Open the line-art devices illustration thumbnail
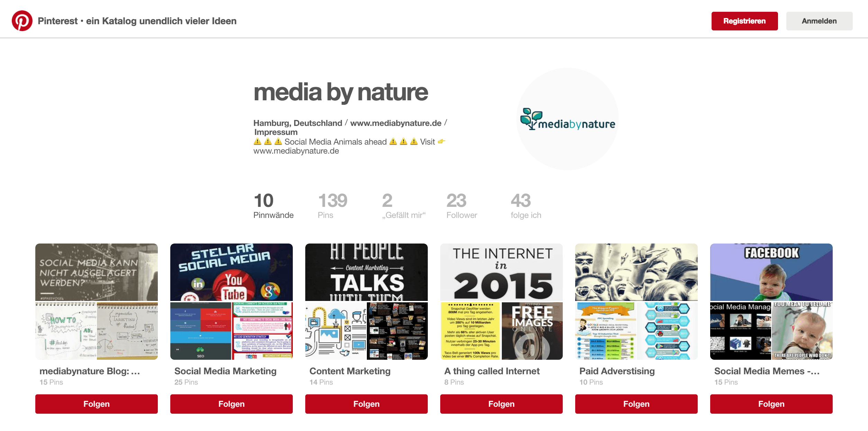This screenshot has width=868, height=431. (x=335, y=331)
